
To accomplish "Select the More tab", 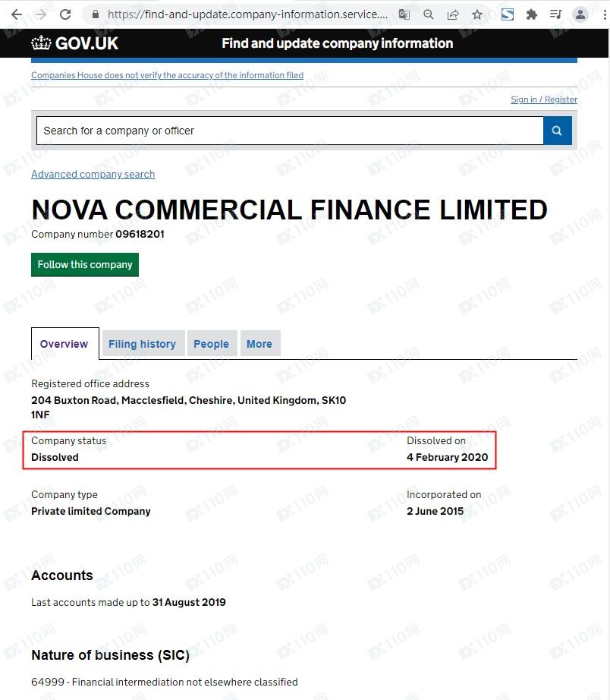I will pyautogui.click(x=259, y=344).
